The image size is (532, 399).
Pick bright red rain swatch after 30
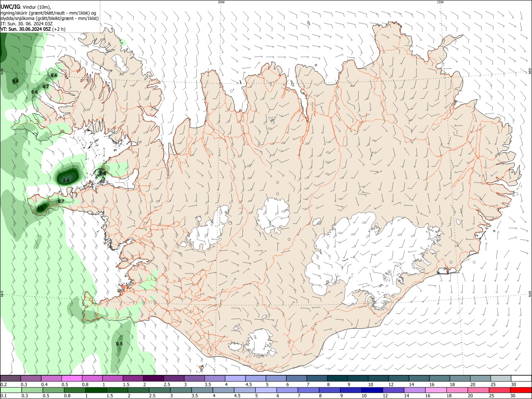click(521, 390)
